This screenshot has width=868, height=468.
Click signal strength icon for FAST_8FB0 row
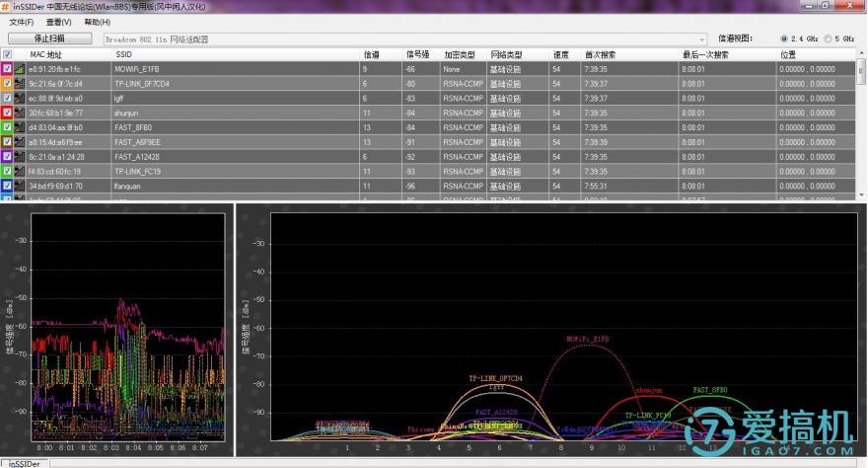coord(20,128)
